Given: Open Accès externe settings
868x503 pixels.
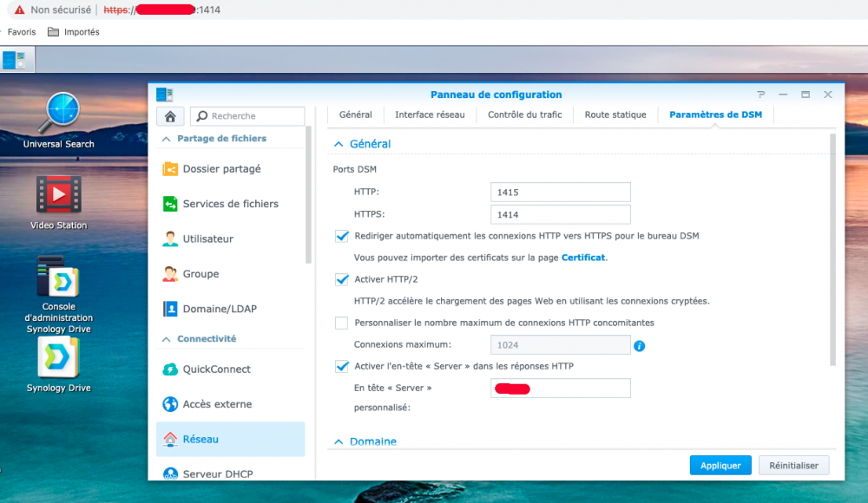Looking at the screenshot, I should (x=230, y=404).
